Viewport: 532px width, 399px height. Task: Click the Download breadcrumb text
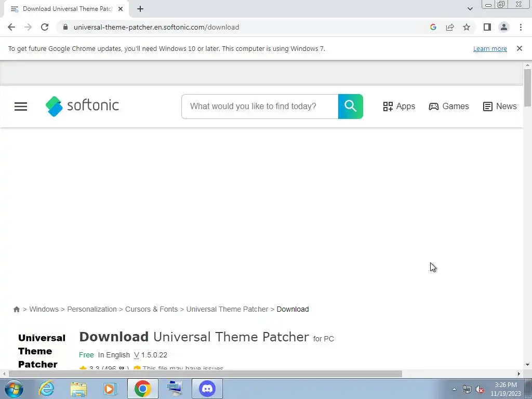293,309
